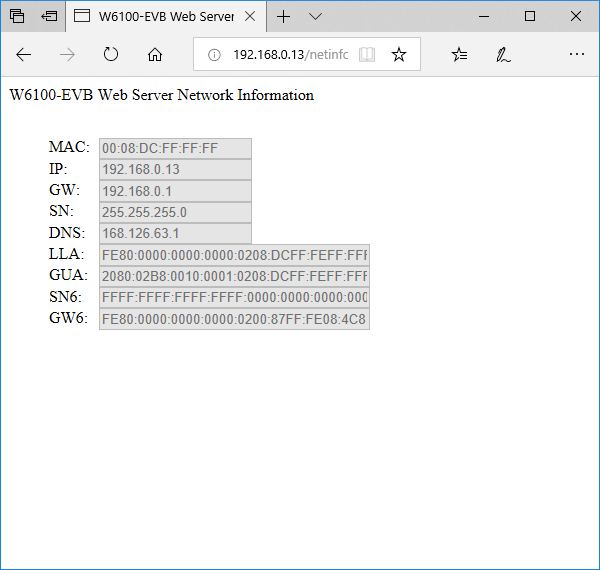The width and height of the screenshot is (600, 570).
Task: Click the Add notes pen icon
Action: (503, 55)
